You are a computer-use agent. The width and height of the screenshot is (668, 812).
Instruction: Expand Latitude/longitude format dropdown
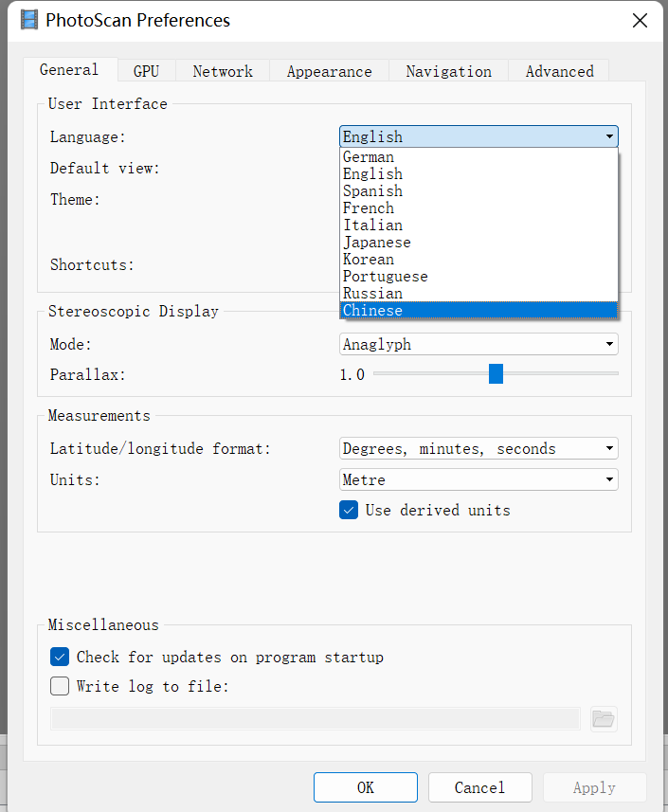pyautogui.click(x=478, y=448)
